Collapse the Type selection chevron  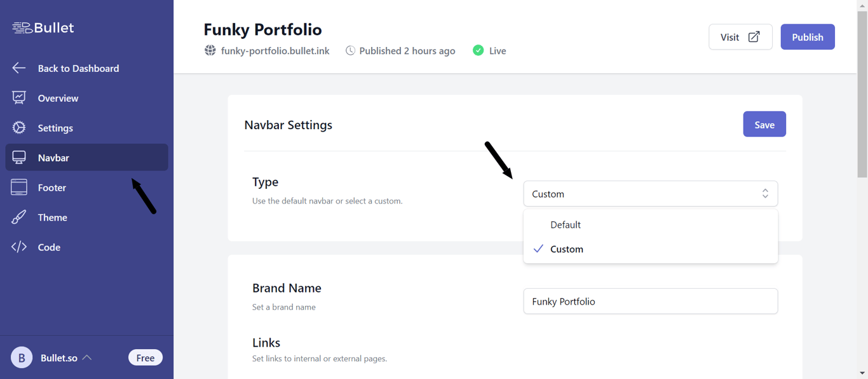coord(765,193)
